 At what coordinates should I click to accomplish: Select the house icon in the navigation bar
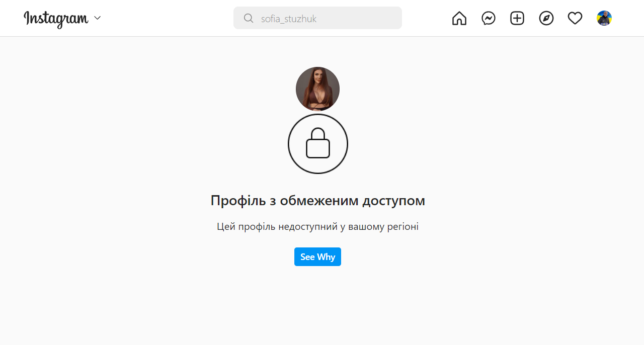[459, 18]
